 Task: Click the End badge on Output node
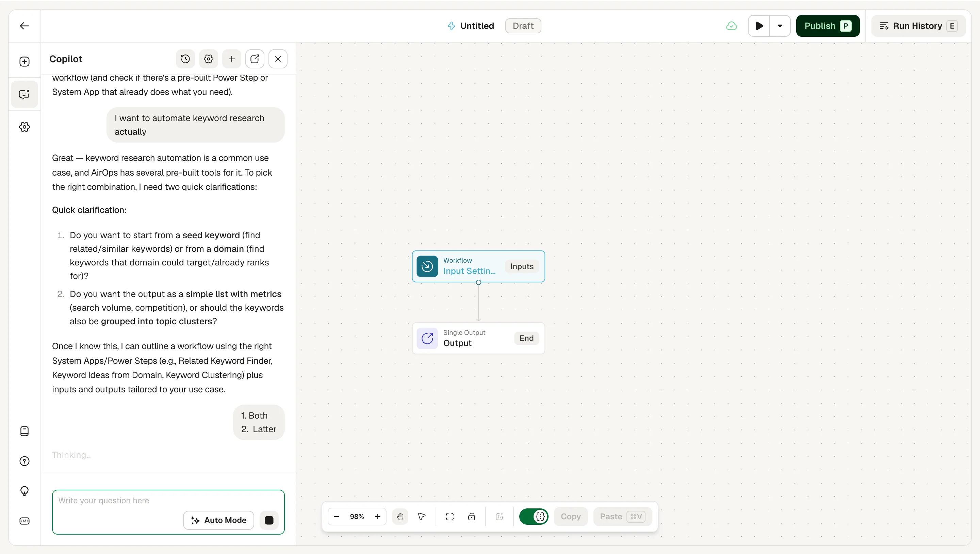point(526,338)
